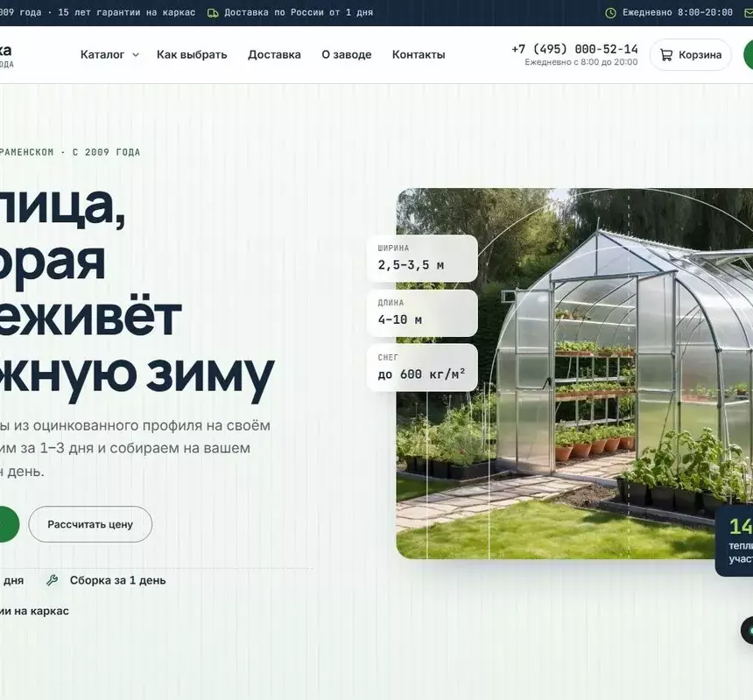Click the Ежедневно 8:00-20:00 text in top bar
Viewport: 753px width, 700px height.
tap(678, 12)
